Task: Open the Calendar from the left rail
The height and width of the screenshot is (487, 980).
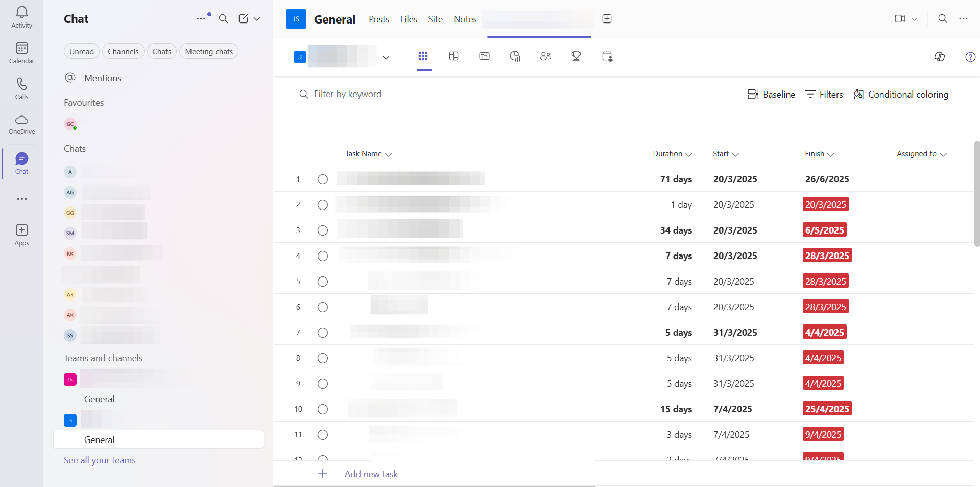Action: click(21, 53)
